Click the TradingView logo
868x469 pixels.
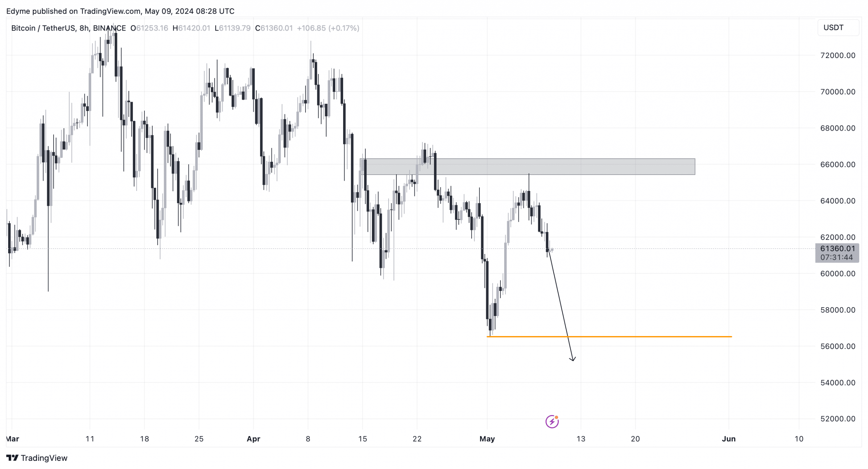[12, 458]
